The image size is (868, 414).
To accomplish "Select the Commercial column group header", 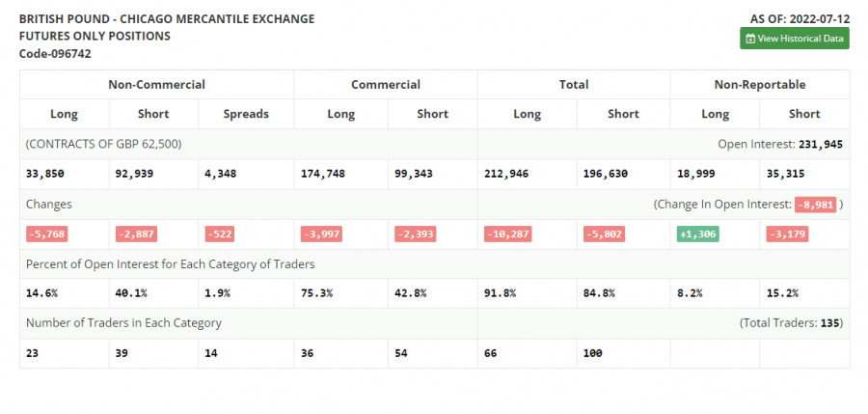I will click(385, 85).
